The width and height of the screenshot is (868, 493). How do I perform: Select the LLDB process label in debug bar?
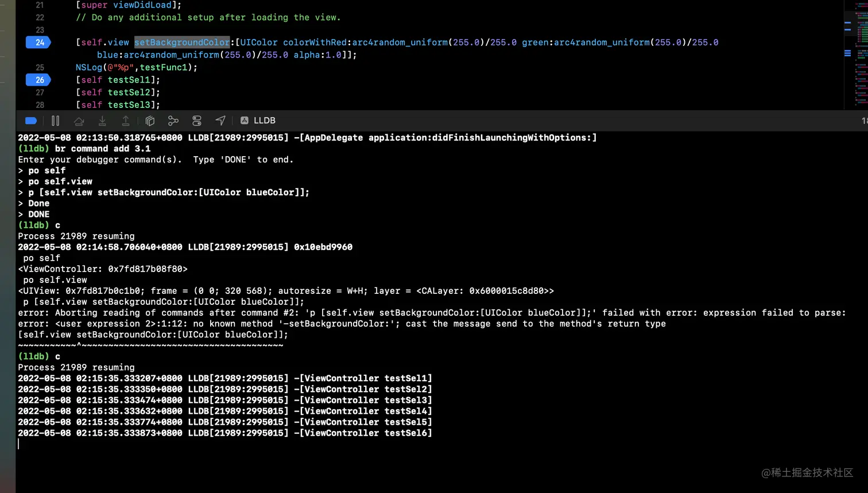click(265, 121)
